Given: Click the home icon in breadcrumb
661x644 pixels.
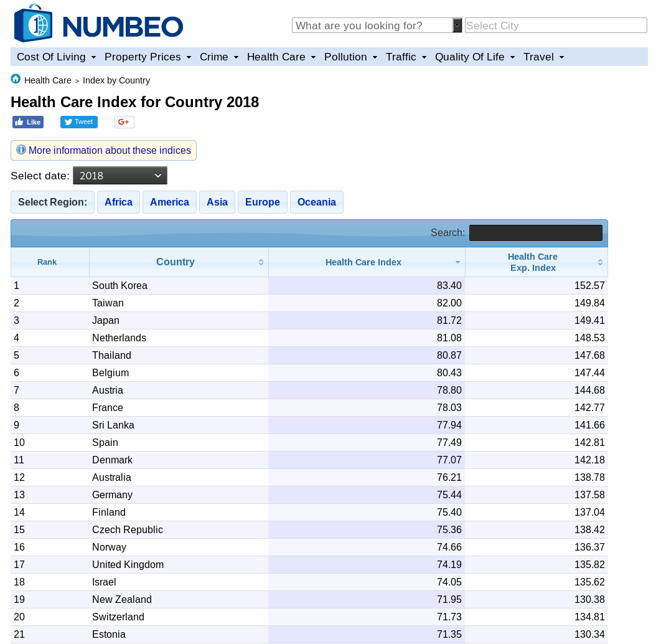Looking at the screenshot, I should [16, 79].
